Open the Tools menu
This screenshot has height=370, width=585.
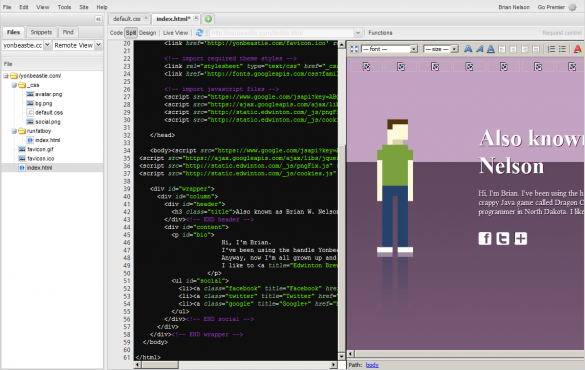(x=64, y=7)
